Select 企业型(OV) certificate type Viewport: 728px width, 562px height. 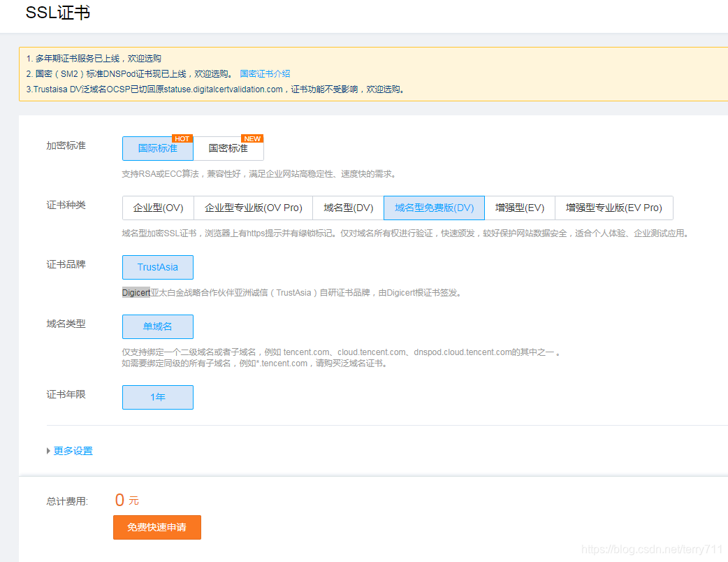157,208
